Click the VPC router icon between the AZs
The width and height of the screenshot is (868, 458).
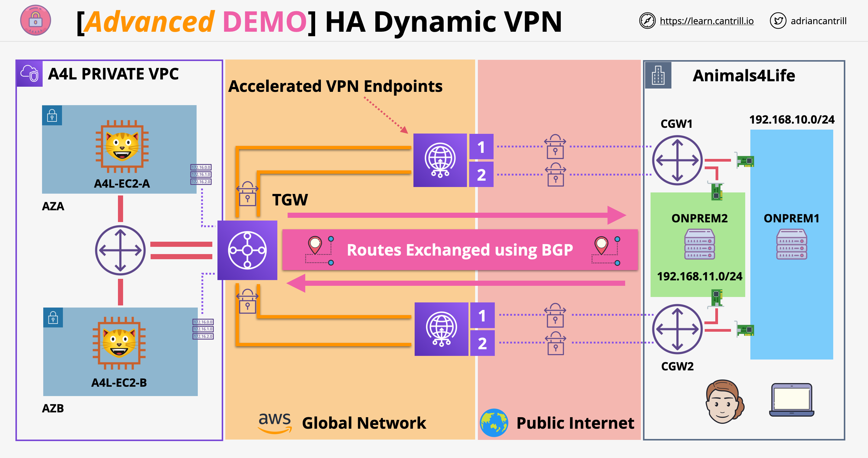pyautogui.click(x=120, y=250)
